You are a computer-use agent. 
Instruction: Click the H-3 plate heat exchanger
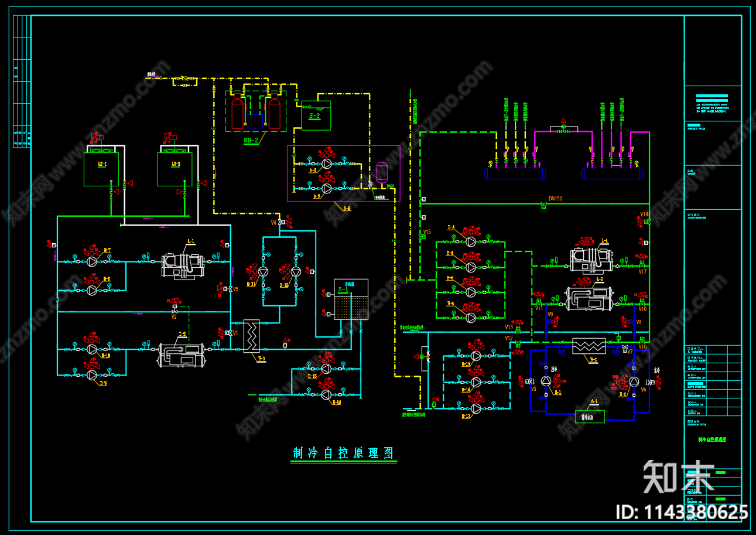tap(251, 336)
